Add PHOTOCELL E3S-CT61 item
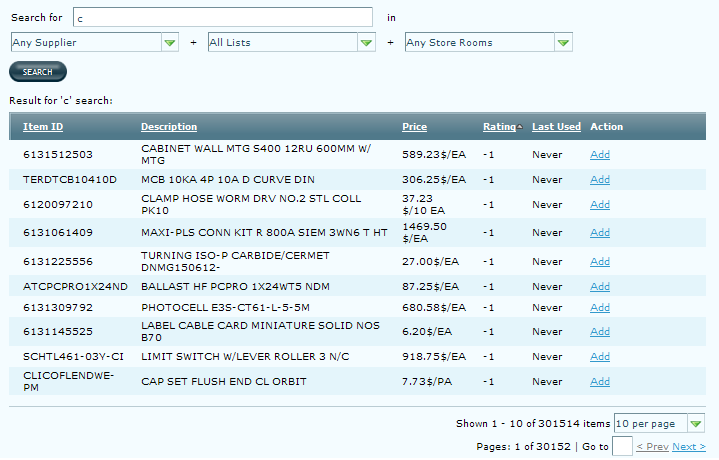This screenshot has height=460, width=719. point(600,307)
